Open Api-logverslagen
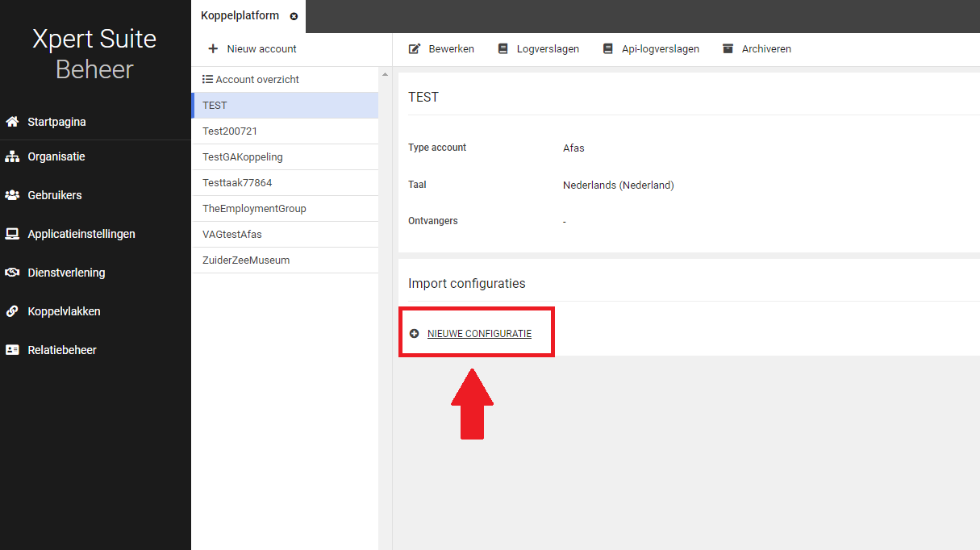980x550 pixels. point(651,49)
